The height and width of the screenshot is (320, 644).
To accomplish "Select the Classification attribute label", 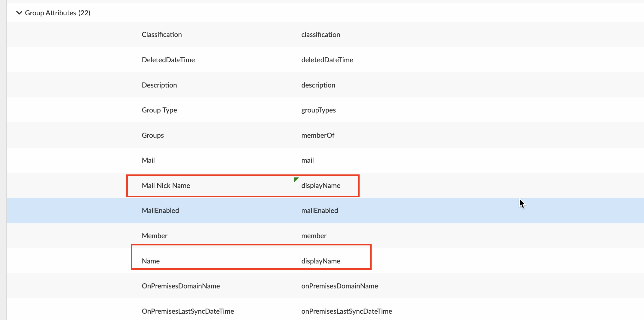I will (161, 35).
